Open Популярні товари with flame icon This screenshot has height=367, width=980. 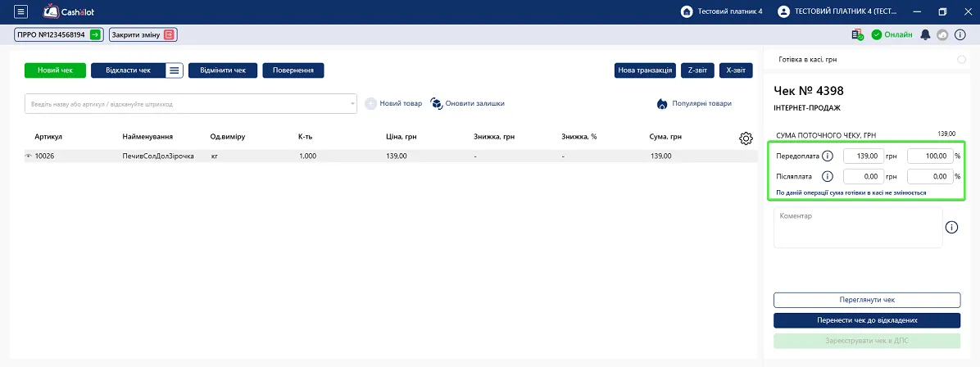pyautogui.click(x=694, y=104)
